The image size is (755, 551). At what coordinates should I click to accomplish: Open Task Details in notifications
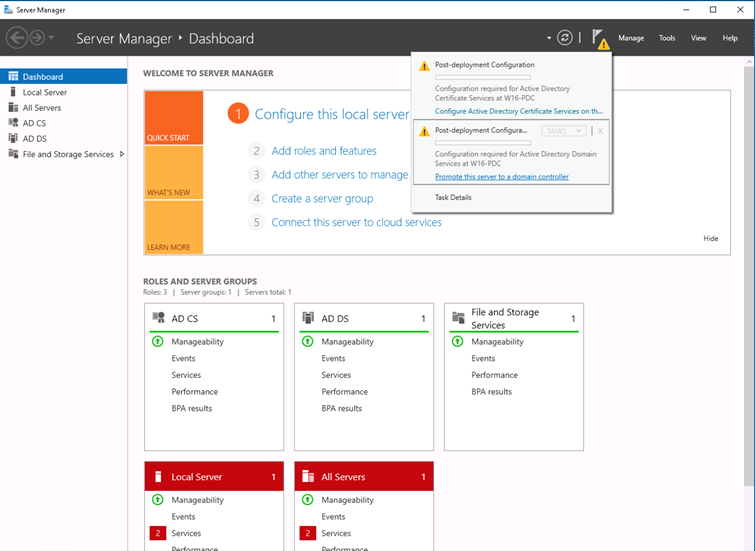tap(453, 197)
